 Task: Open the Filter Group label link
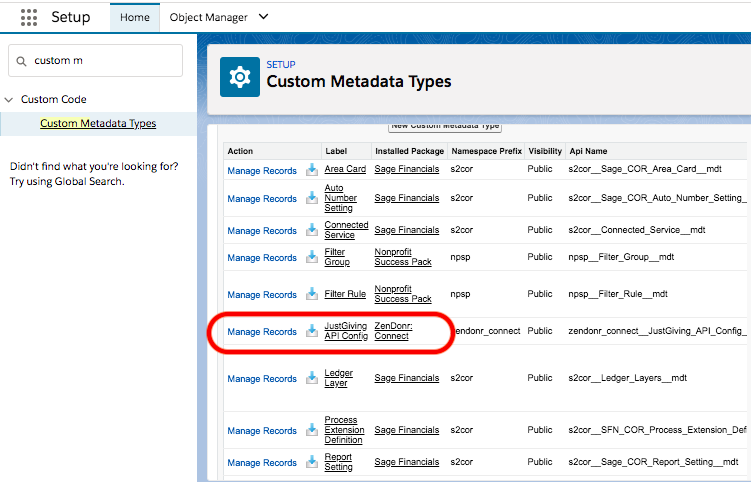pyautogui.click(x=337, y=257)
